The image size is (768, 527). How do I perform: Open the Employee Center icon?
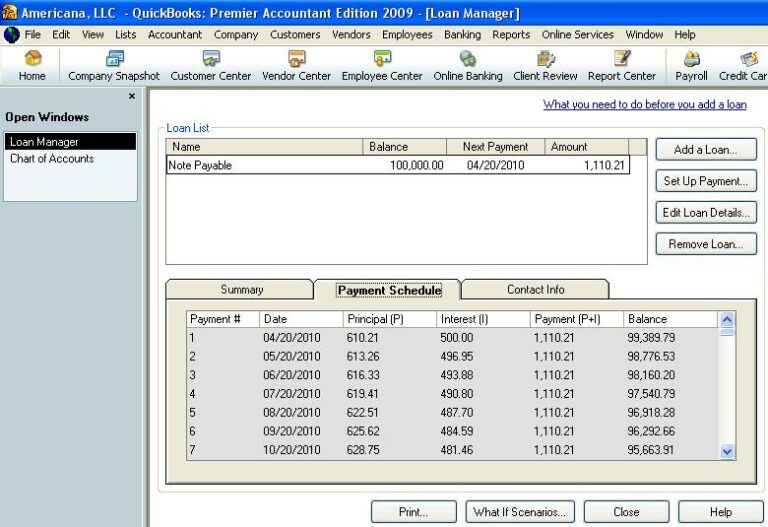(382, 65)
